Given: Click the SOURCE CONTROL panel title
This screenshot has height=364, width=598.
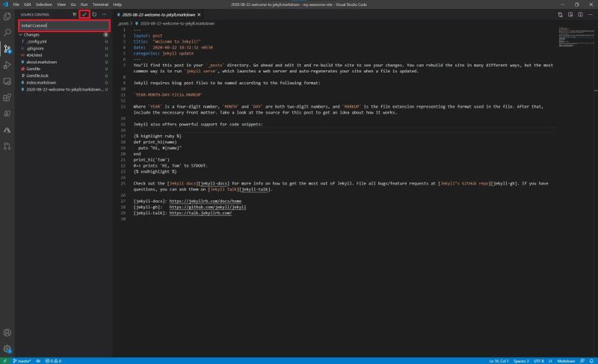Looking at the screenshot, I should point(34,14).
